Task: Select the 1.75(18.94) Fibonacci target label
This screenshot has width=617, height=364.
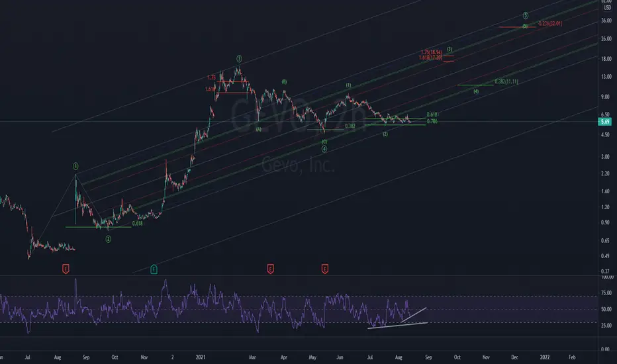Action: pos(431,52)
